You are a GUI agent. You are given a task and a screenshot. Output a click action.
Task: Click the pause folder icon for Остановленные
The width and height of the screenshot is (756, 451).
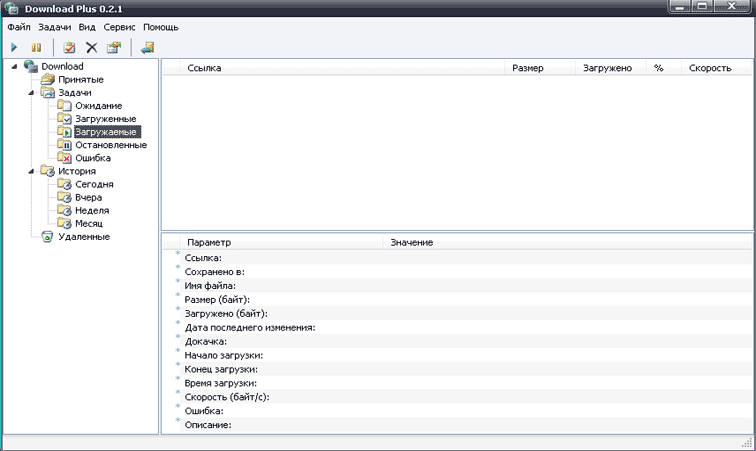[x=65, y=144]
